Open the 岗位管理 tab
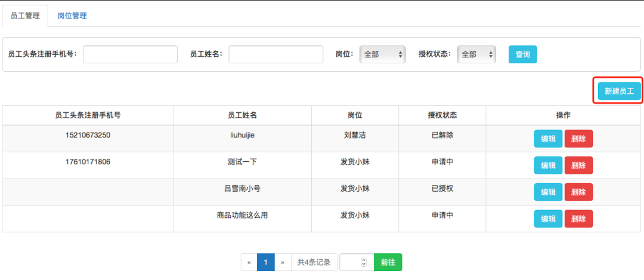The image size is (644, 280). (x=72, y=16)
